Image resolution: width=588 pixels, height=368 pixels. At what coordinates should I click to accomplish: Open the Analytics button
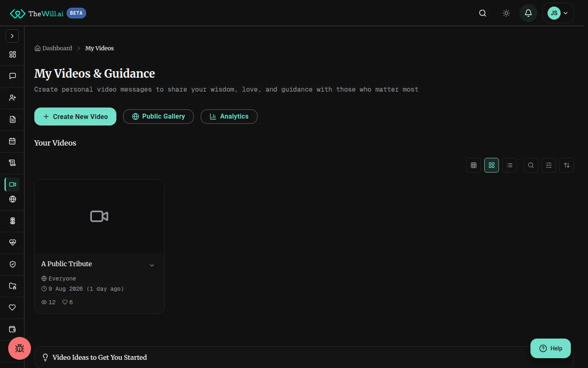pyautogui.click(x=229, y=117)
